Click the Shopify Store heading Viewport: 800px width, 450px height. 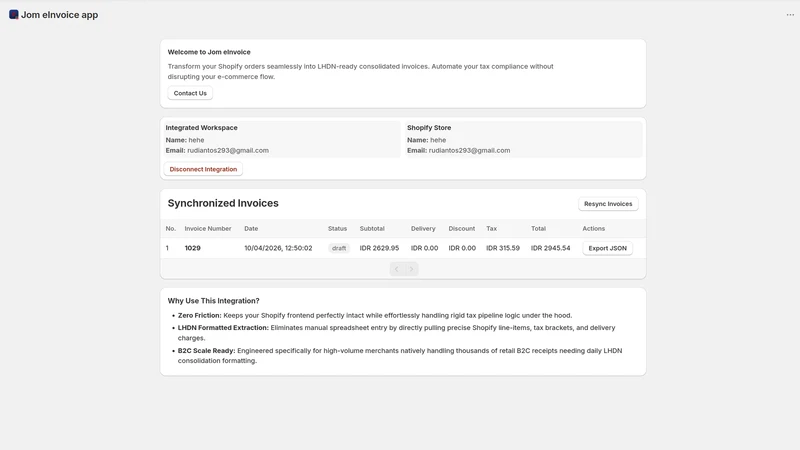[x=429, y=128]
